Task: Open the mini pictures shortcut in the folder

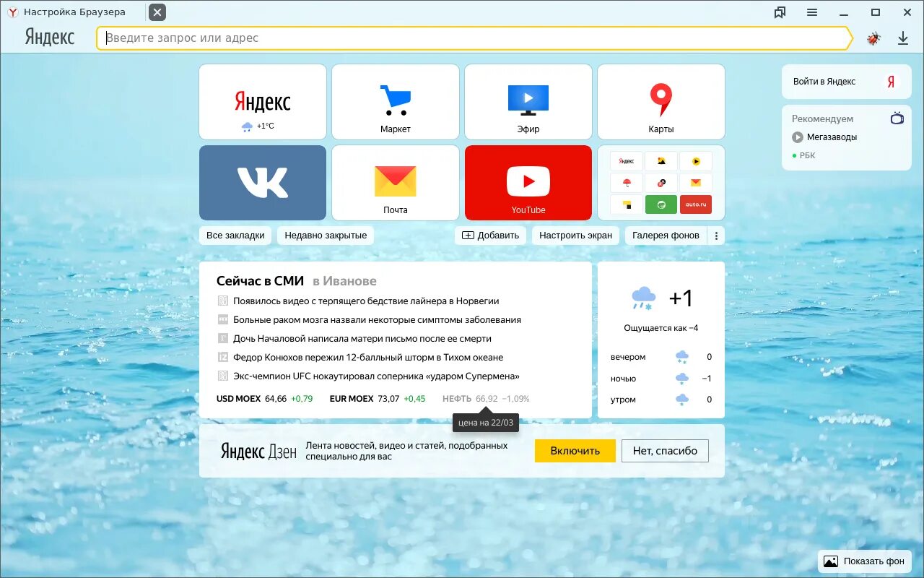Action: pyautogui.click(x=661, y=161)
